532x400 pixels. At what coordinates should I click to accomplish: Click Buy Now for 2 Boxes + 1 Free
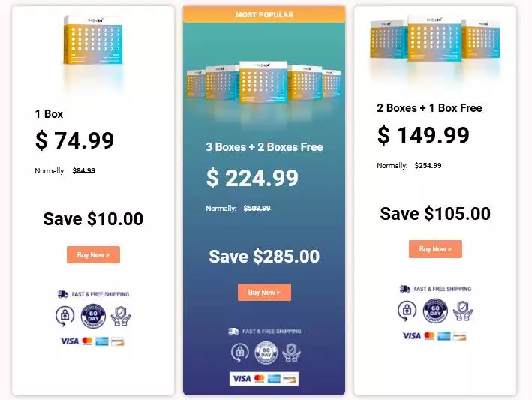coord(435,249)
